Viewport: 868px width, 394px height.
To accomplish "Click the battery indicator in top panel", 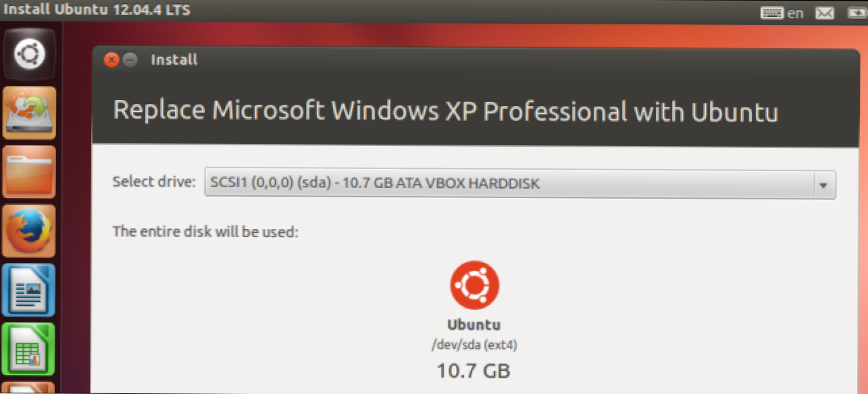I will point(854,13).
